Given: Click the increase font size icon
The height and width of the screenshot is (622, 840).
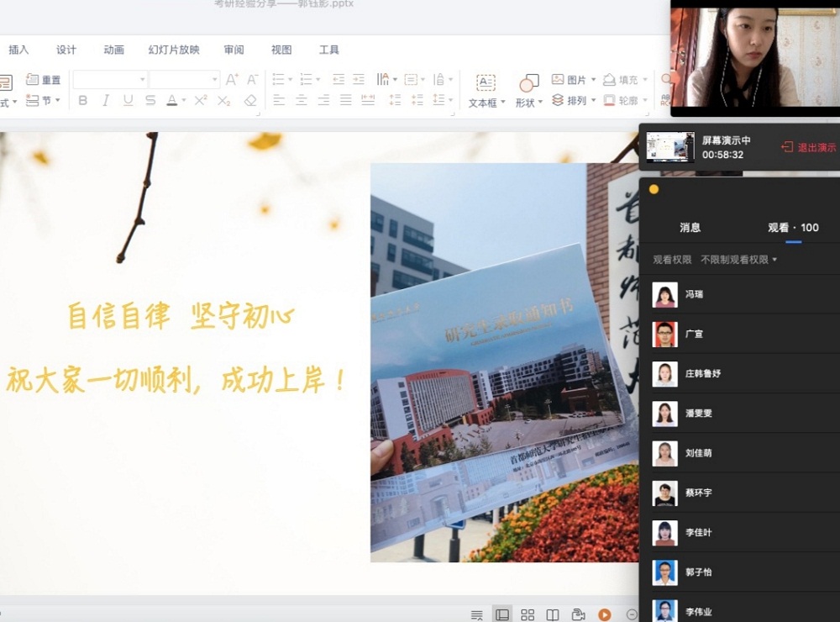Looking at the screenshot, I should (232, 79).
